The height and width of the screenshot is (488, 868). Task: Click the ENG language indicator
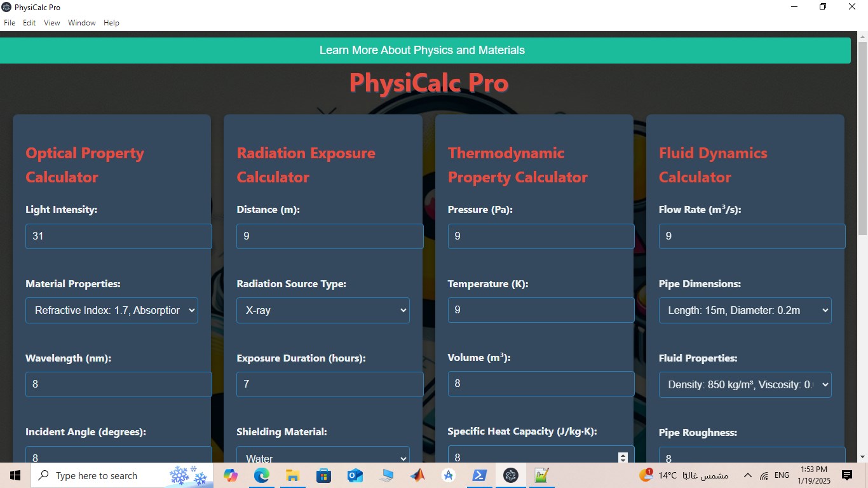point(782,475)
